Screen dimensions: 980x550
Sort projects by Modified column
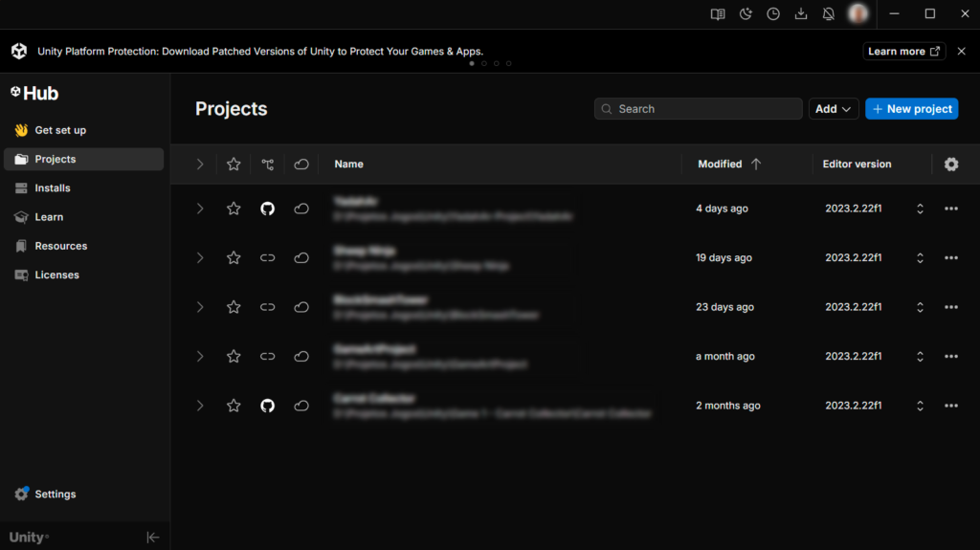729,164
